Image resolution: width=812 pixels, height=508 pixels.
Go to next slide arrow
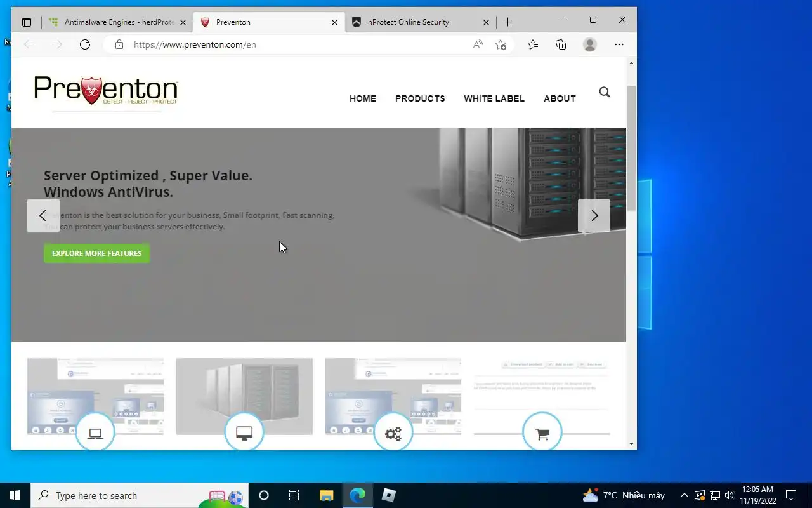coord(594,215)
